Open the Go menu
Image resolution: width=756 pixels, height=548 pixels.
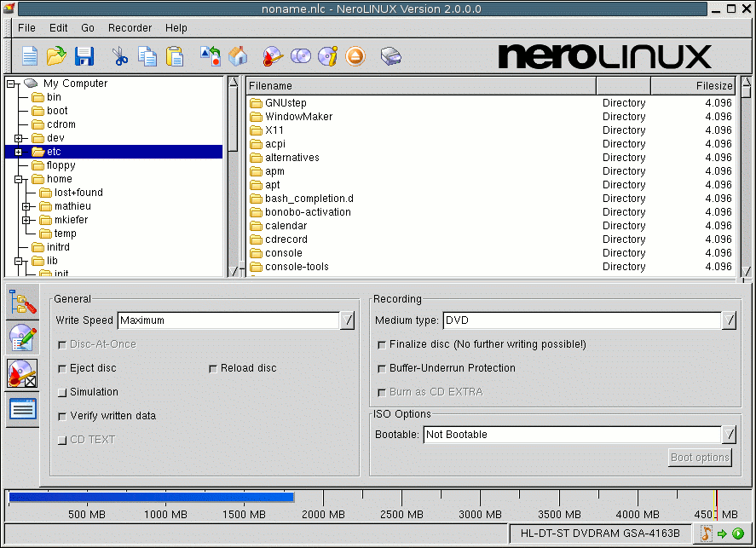click(x=88, y=28)
